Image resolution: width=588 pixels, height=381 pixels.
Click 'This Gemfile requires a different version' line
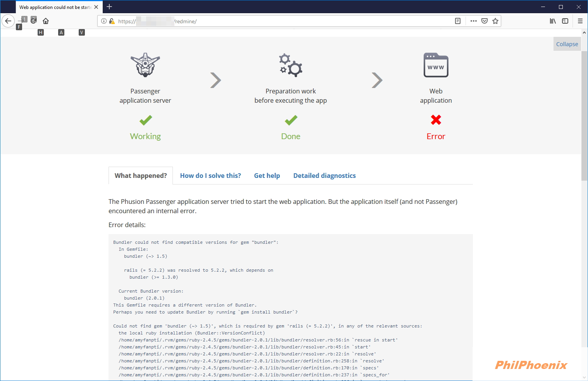pyautogui.click(x=185, y=305)
